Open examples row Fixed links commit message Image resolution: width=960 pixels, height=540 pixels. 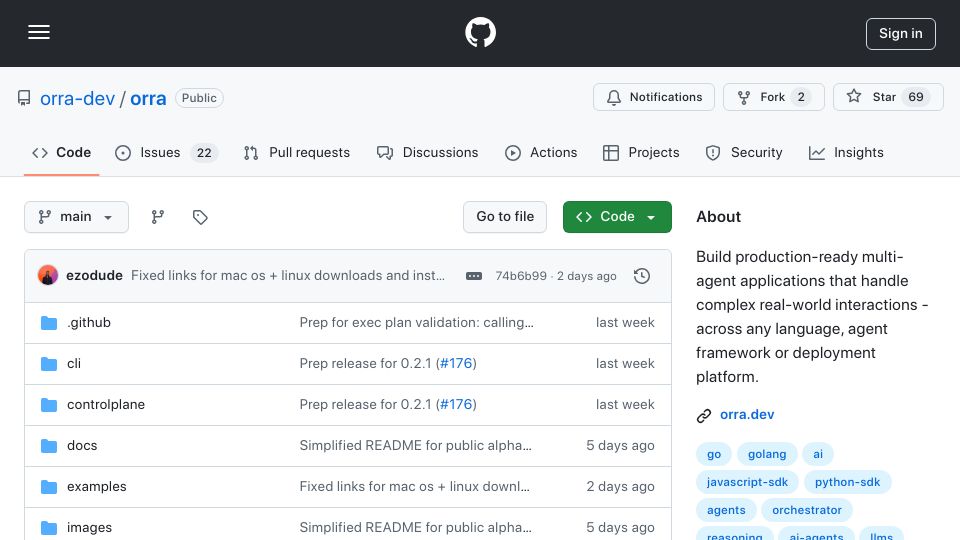[x=414, y=487]
